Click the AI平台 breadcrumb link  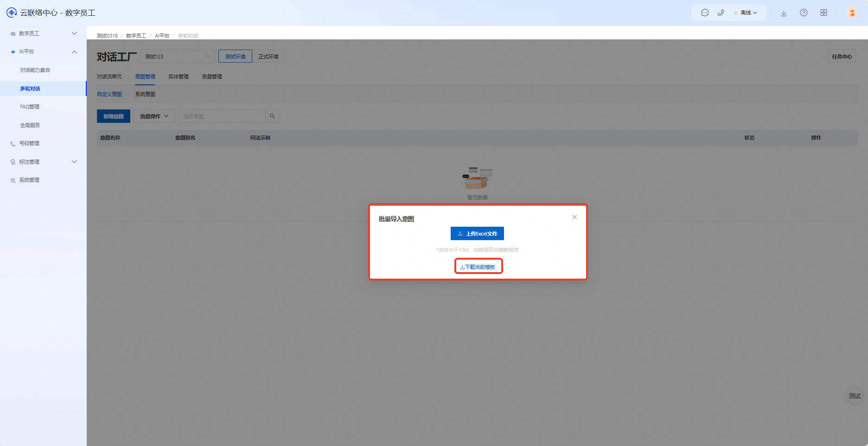[x=162, y=36]
